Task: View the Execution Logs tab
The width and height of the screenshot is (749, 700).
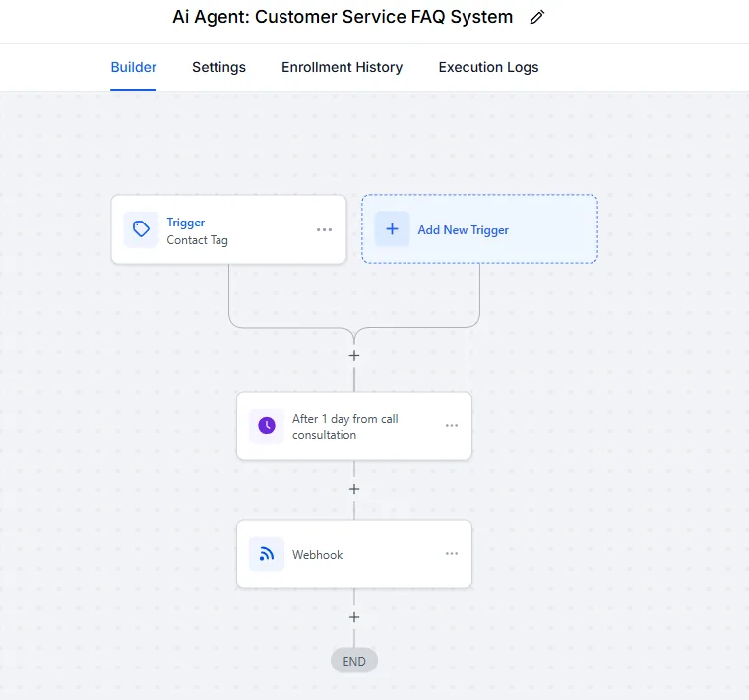Action: [488, 67]
